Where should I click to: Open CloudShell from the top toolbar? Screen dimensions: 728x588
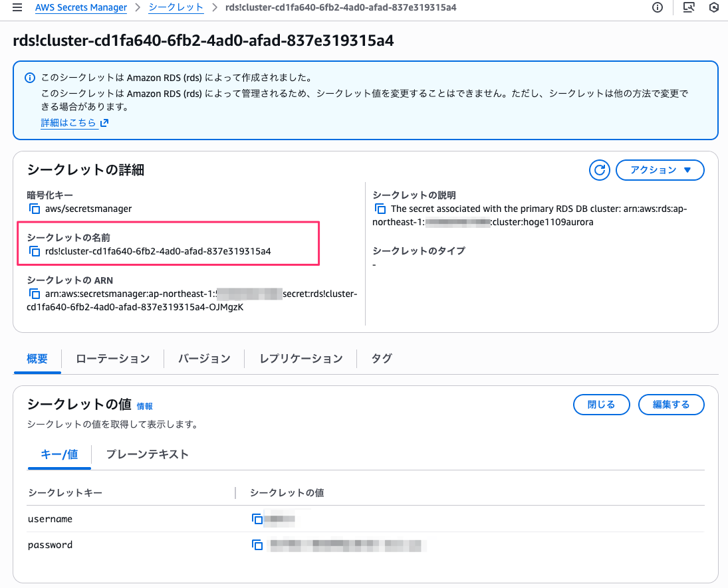[688, 8]
